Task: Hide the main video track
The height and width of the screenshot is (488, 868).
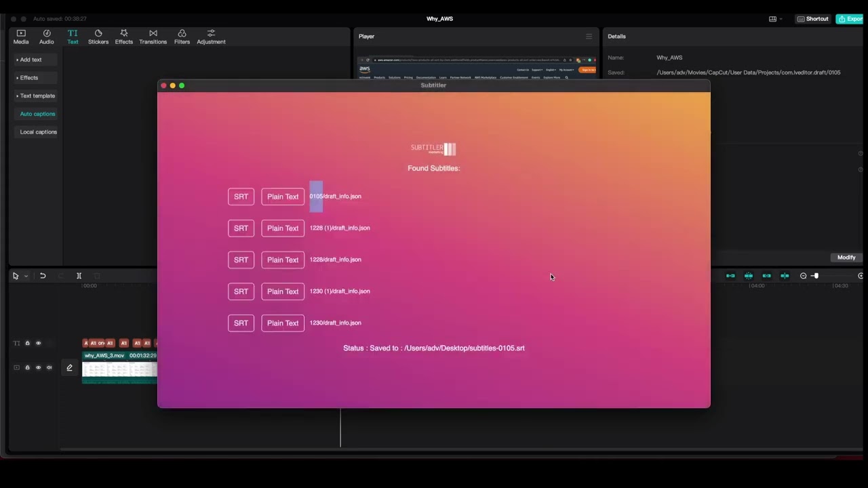Action: (38, 367)
